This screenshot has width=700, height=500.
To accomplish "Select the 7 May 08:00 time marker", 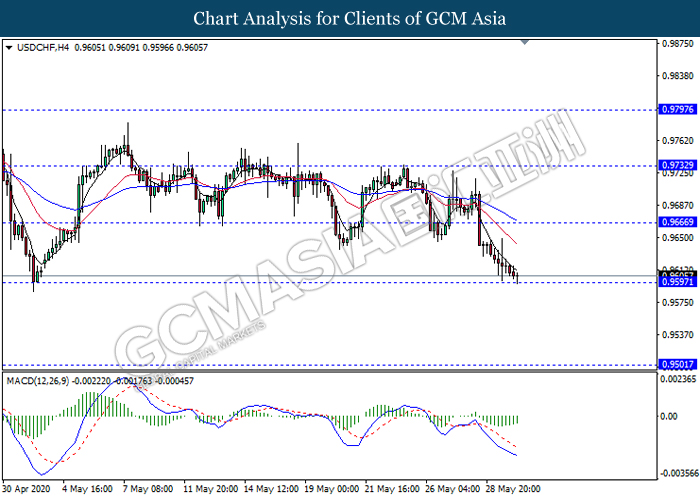I will click(x=148, y=489).
